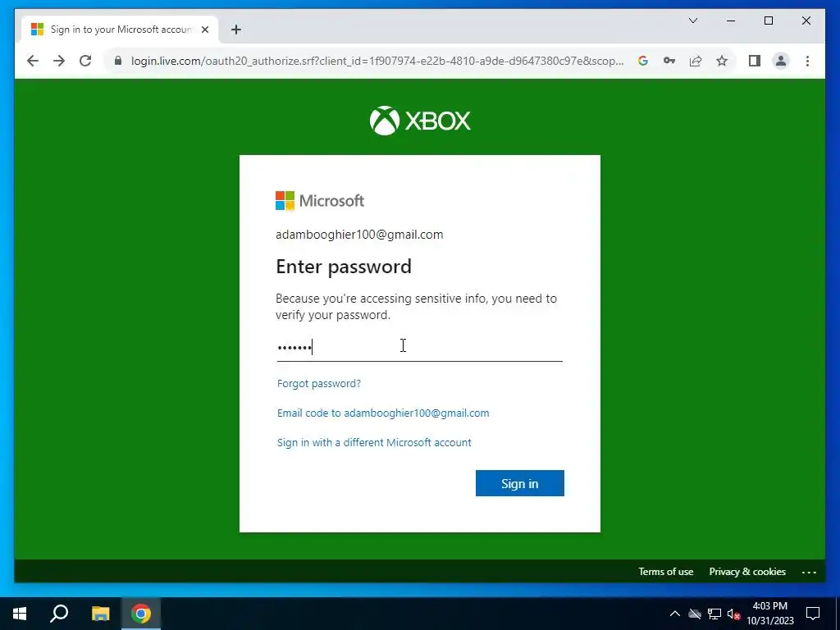
Task: Click the OneDrive tray icon
Action: pos(695,614)
